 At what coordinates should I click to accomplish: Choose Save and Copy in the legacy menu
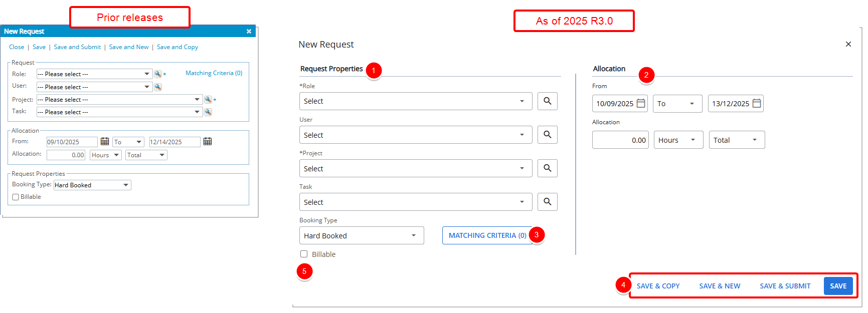pos(178,47)
